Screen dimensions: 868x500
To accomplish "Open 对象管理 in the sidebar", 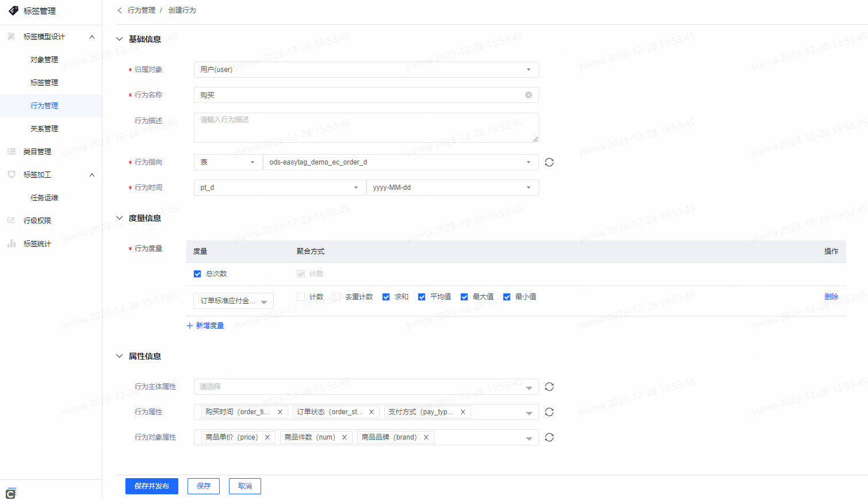I will click(44, 60).
